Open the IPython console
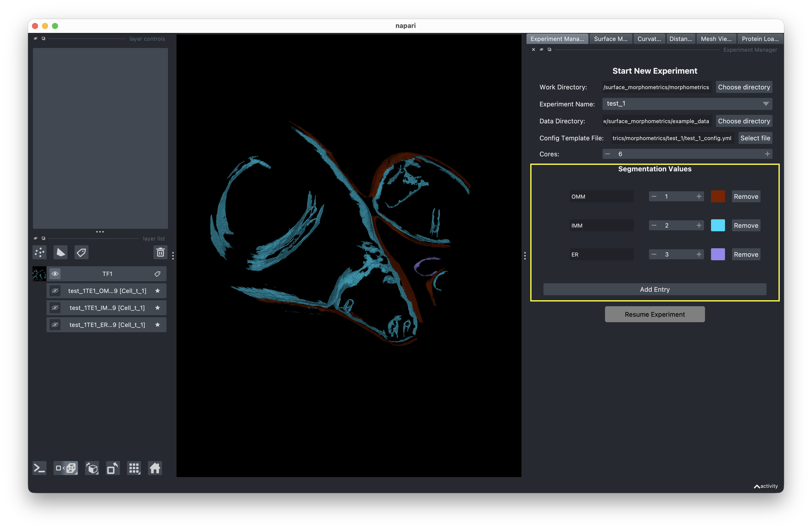This screenshot has width=812, height=530. point(39,468)
